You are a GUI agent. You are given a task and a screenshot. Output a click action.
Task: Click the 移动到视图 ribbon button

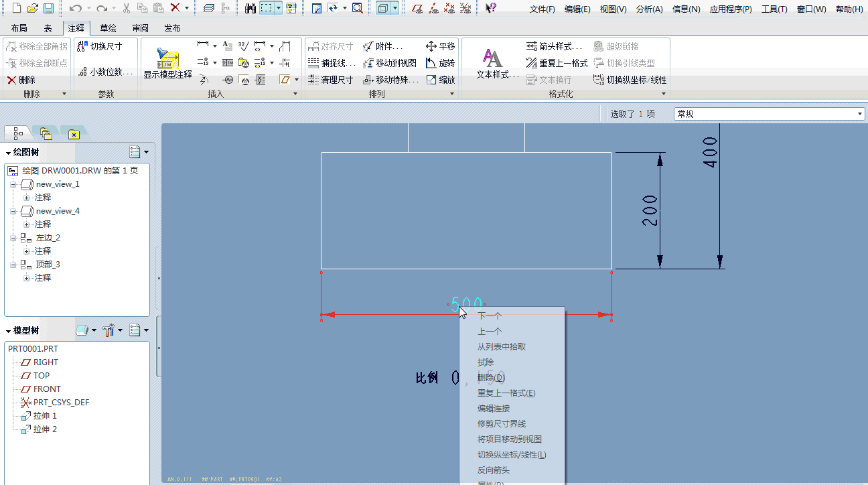click(x=390, y=63)
